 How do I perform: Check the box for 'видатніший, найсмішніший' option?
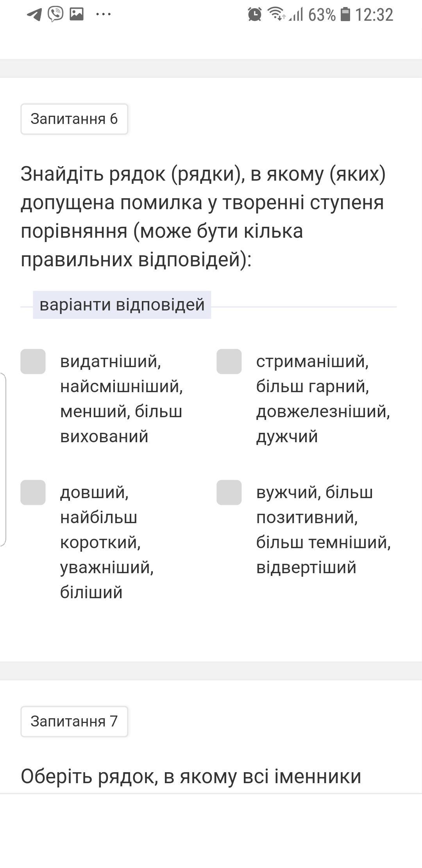33,361
